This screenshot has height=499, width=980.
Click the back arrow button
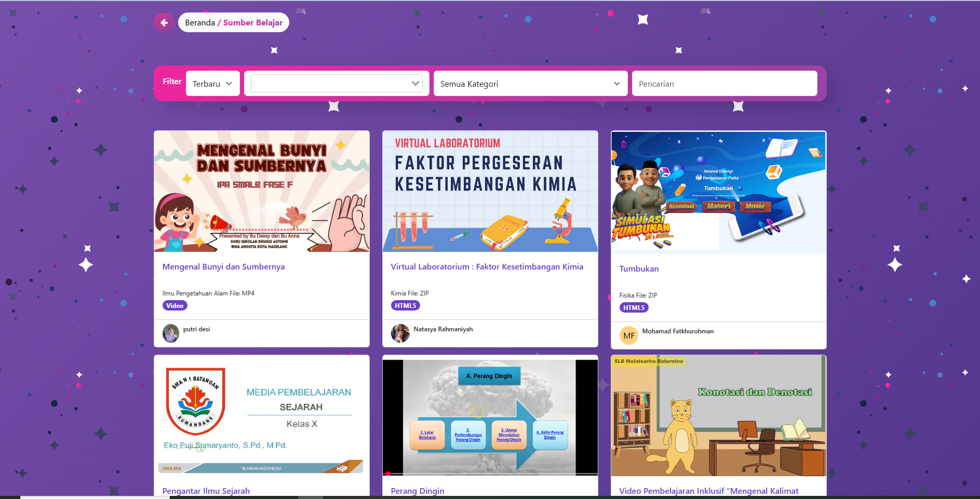pyautogui.click(x=164, y=22)
